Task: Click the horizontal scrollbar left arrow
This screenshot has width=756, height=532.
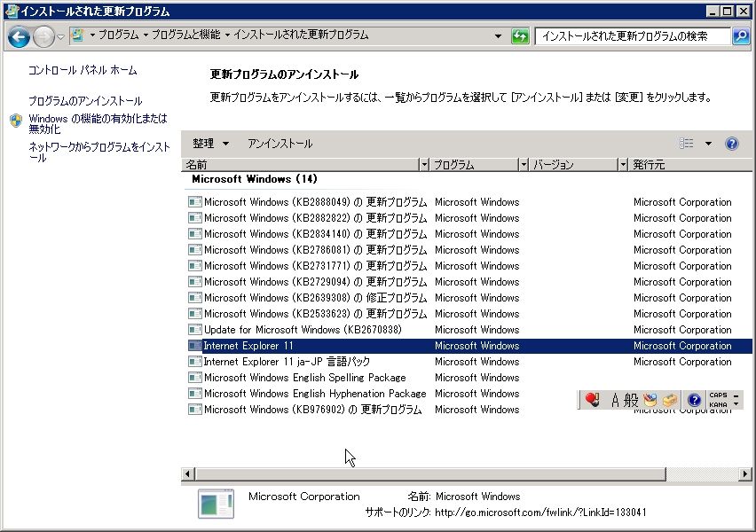Action: pos(188,474)
